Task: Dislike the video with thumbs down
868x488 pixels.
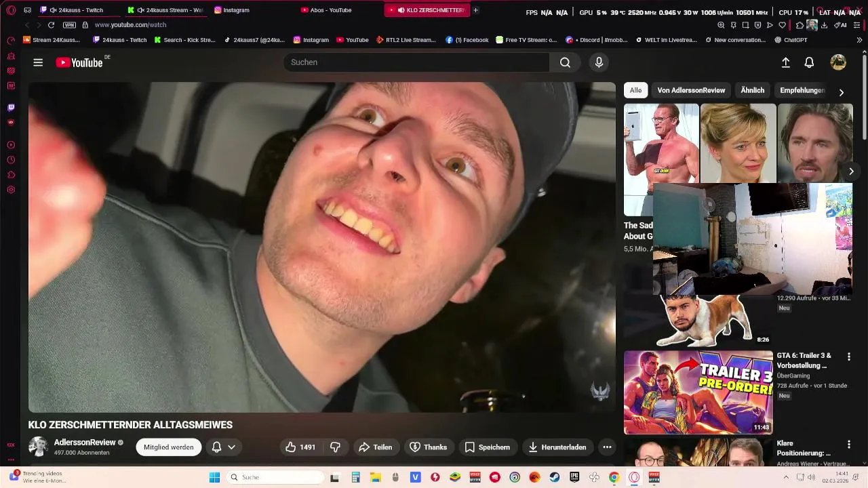Action: pos(335,447)
